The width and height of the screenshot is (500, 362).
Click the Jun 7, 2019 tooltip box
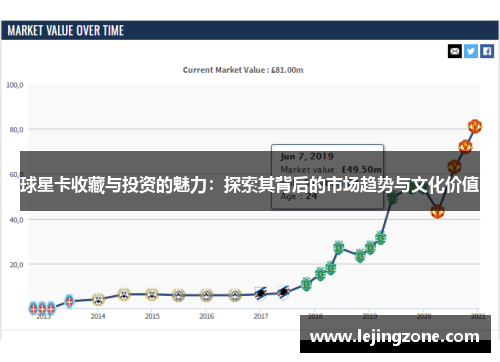coord(327,176)
